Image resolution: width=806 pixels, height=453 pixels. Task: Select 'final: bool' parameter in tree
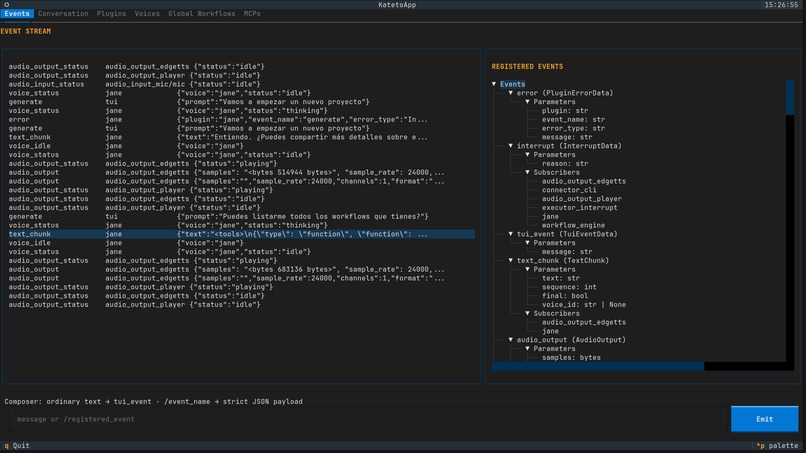coord(565,296)
